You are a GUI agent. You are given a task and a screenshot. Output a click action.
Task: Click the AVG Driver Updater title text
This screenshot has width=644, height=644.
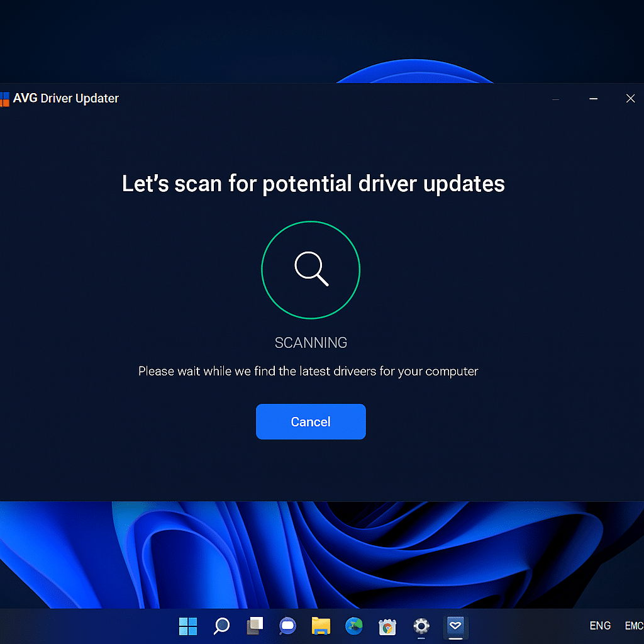coord(65,98)
